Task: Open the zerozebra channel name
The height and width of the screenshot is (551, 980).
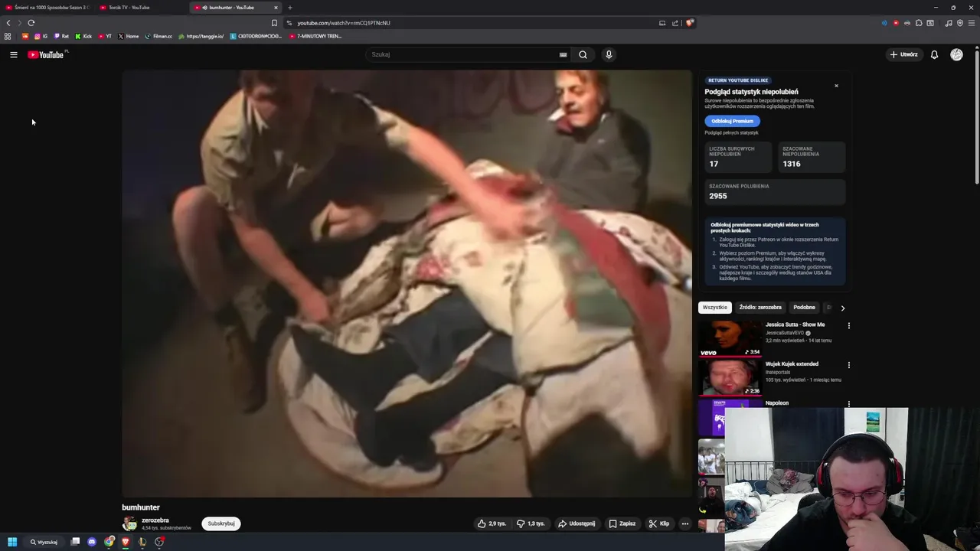Action: (155, 520)
